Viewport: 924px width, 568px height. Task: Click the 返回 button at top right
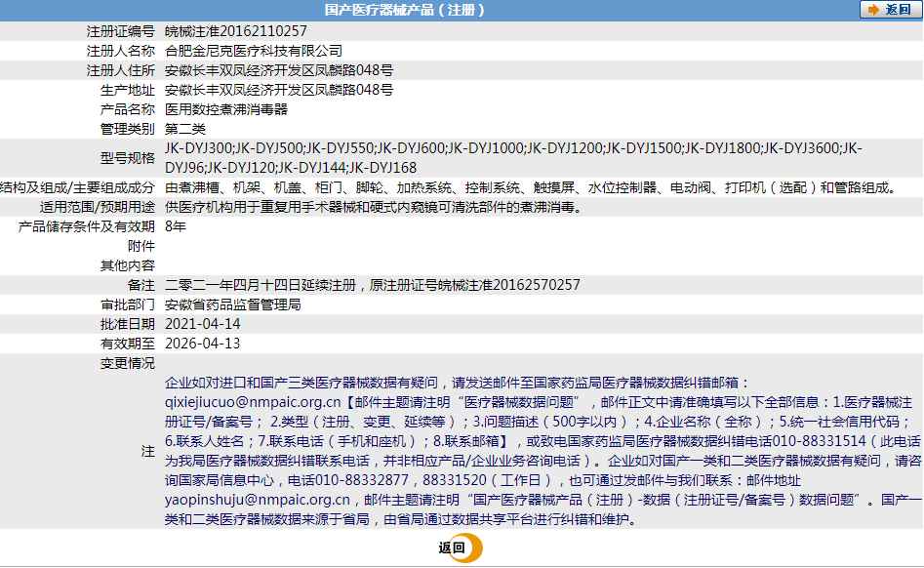click(888, 10)
